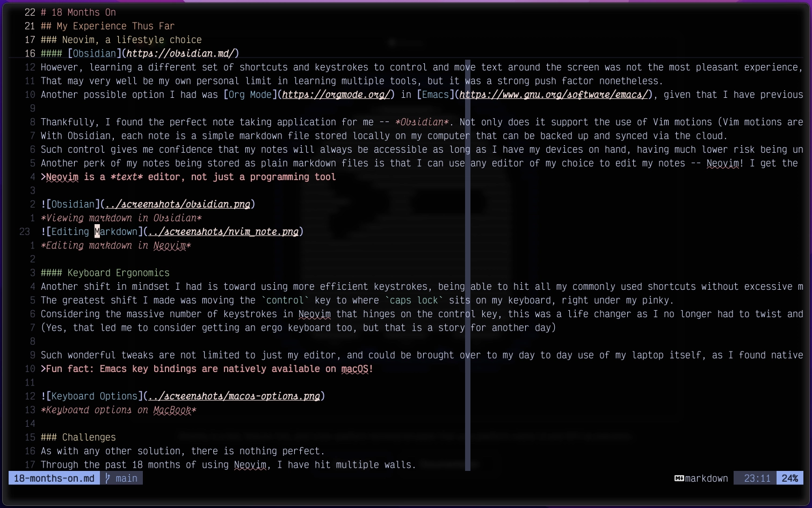Image resolution: width=812 pixels, height=508 pixels.
Task: Select the 18-months-on.md filename segment
Action: click(x=53, y=478)
